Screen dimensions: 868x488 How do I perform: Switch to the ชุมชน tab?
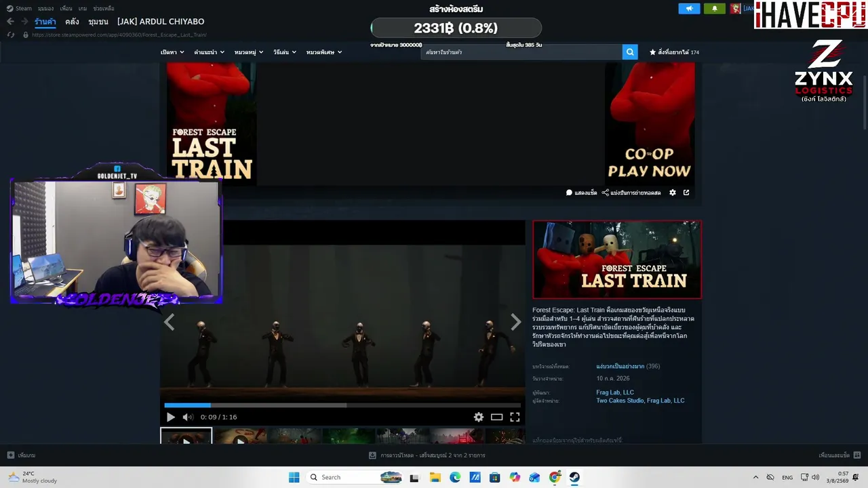[x=98, y=22]
